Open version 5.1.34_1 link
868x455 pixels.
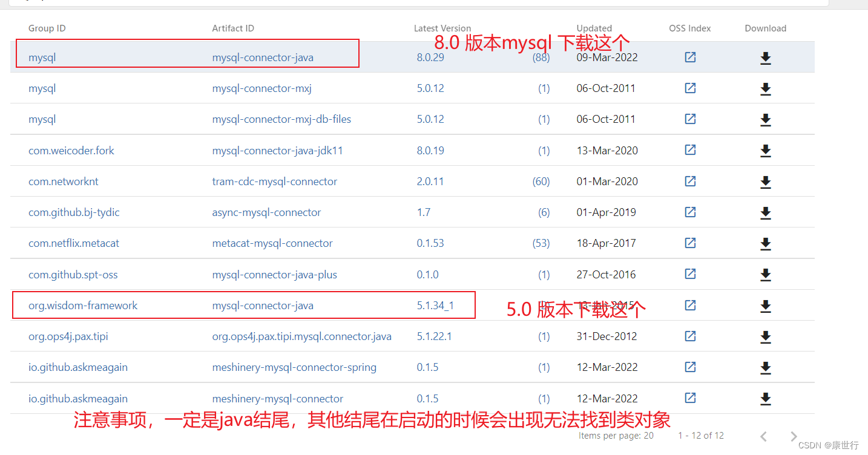(435, 306)
